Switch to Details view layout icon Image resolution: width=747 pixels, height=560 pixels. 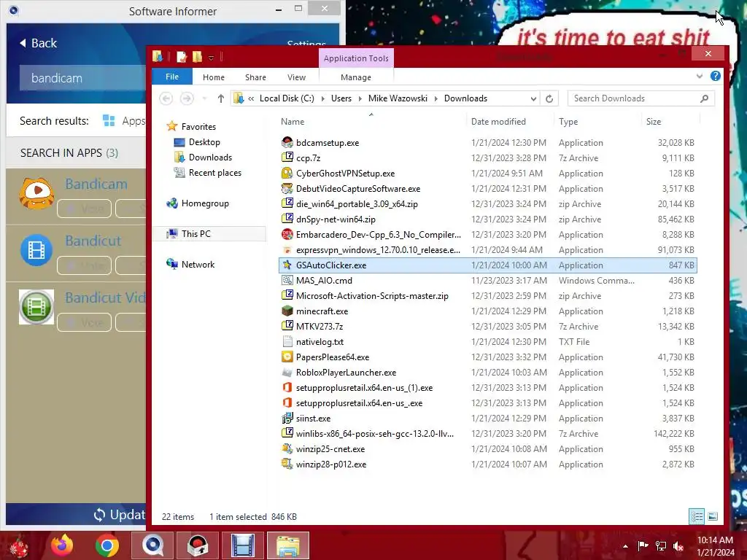697,516
